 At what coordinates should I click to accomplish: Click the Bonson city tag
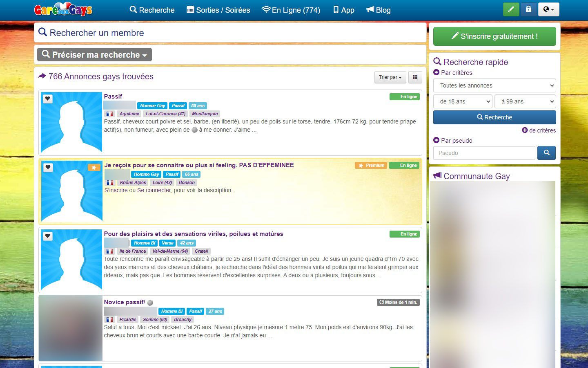(x=187, y=183)
